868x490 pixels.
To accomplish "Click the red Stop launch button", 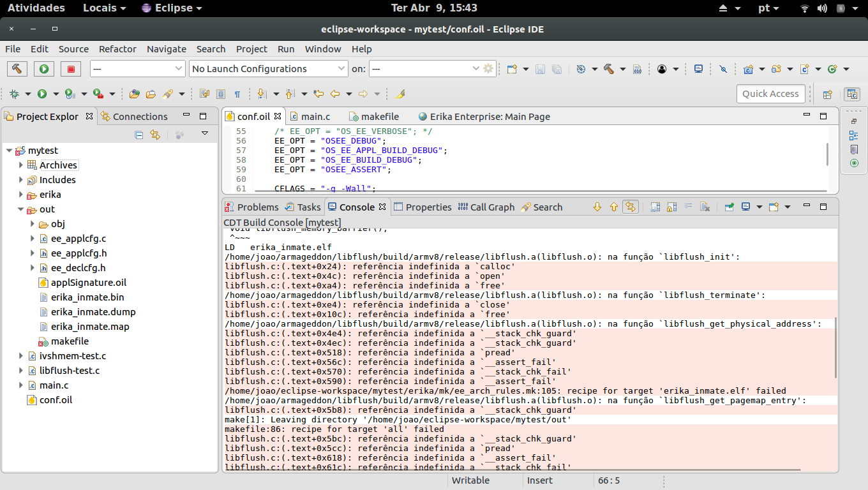I will (71, 69).
